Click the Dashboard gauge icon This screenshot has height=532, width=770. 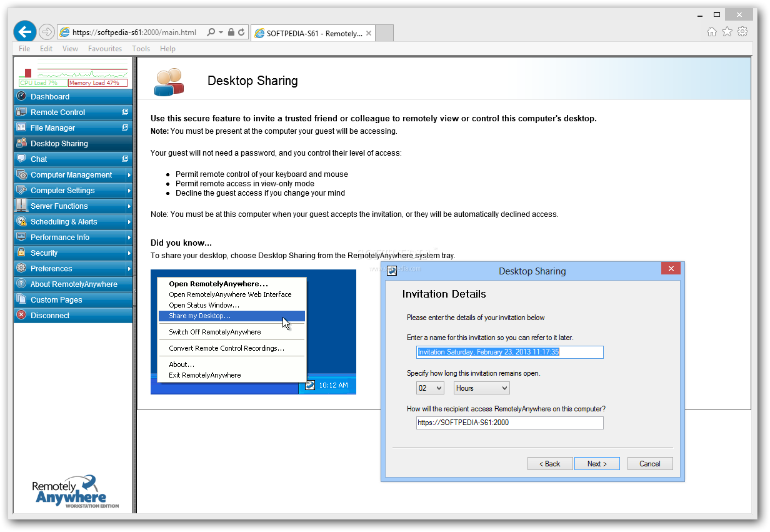pyautogui.click(x=21, y=96)
